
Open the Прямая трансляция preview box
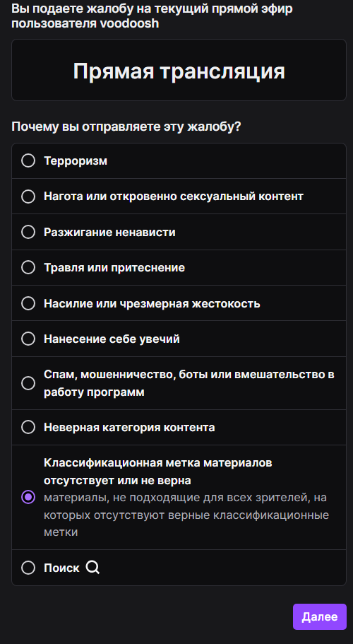tap(179, 70)
